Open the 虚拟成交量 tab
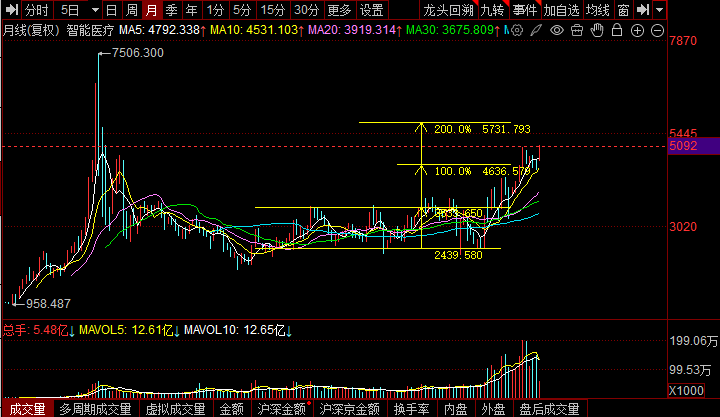Screen dimensions: 720x417 pyautogui.click(x=175, y=409)
